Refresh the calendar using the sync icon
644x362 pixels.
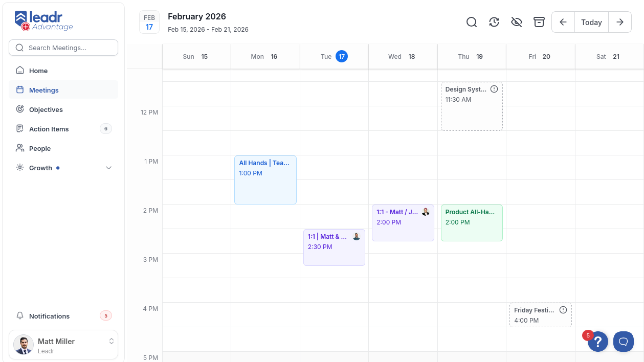494,22
